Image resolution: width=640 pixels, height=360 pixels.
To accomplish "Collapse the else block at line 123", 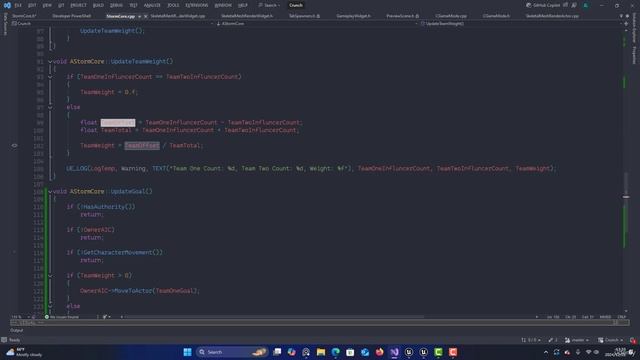I will click(x=50, y=306).
